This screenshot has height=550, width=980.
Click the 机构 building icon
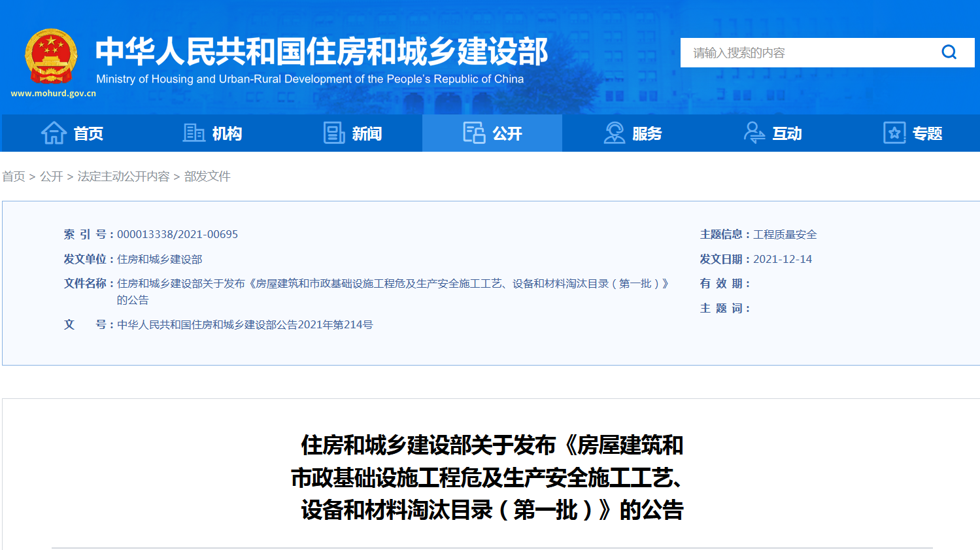point(194,133)
